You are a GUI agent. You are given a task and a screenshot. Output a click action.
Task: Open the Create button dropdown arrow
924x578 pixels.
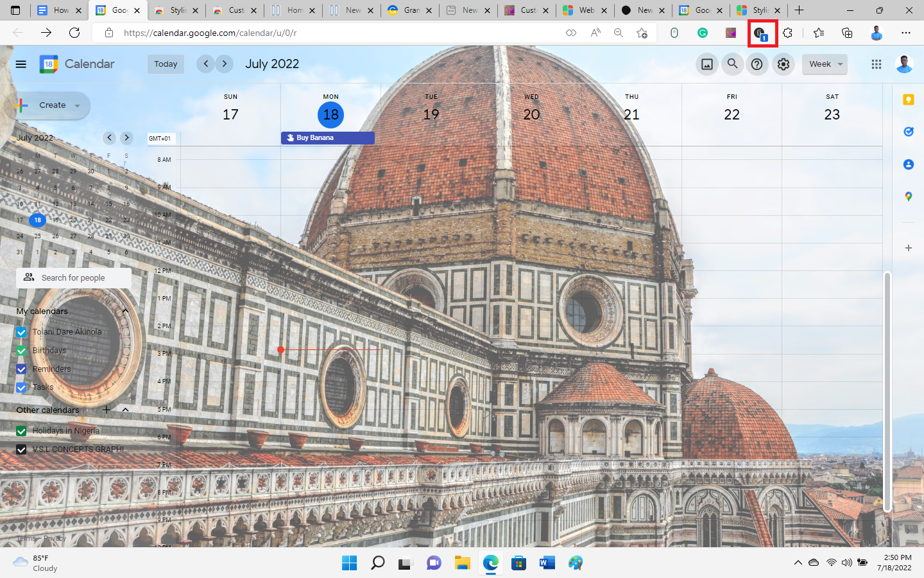[77, 106]
